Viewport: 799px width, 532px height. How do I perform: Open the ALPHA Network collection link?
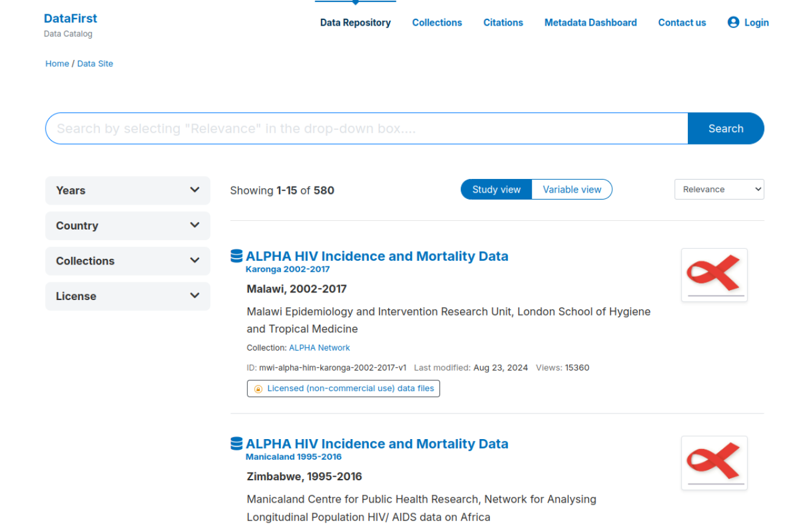320,348
